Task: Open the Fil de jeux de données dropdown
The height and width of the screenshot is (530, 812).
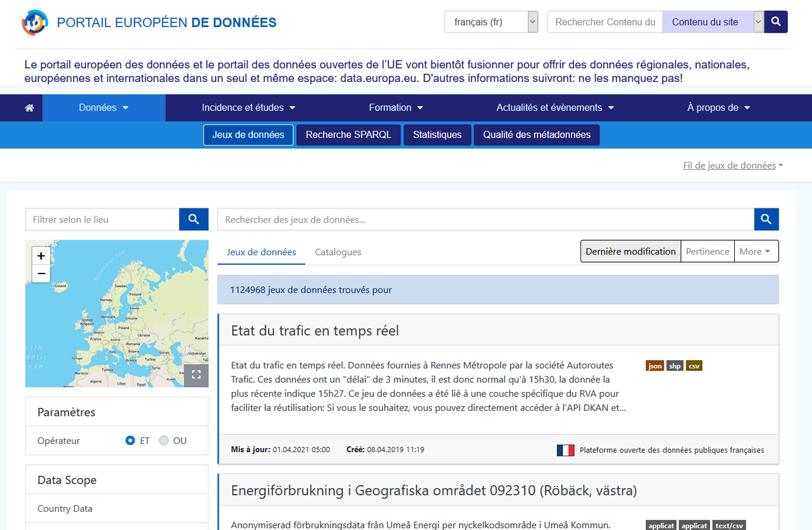Action: coord(733,165)
